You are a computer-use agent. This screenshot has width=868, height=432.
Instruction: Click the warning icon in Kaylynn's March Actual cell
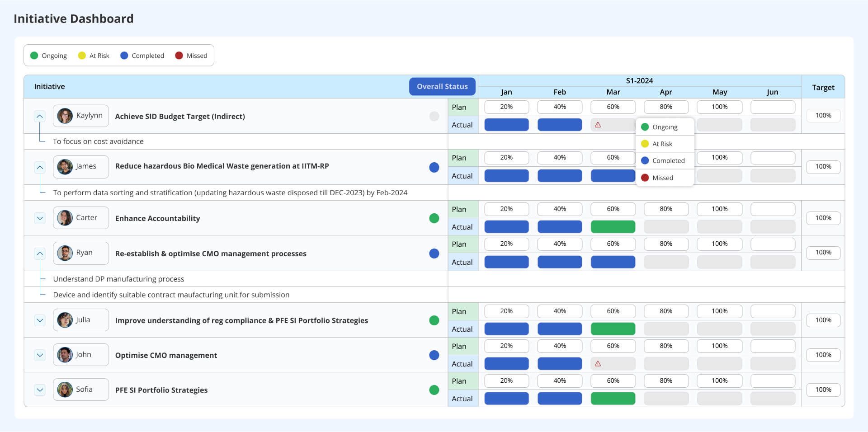598,124
